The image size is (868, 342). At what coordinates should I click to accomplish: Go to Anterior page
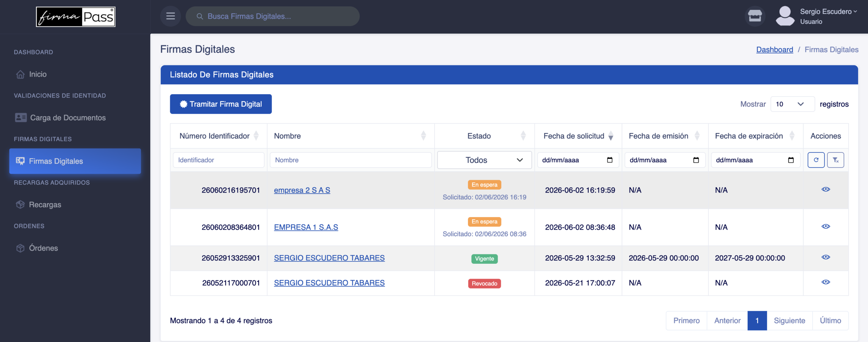[727, 320]
